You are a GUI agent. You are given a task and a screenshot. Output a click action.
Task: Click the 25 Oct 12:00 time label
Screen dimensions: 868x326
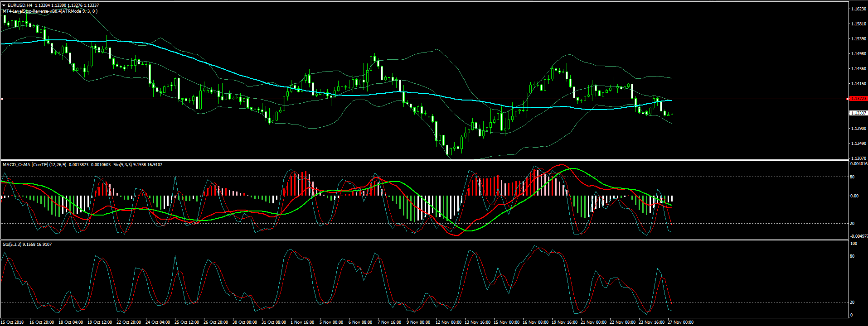[187, 322]
